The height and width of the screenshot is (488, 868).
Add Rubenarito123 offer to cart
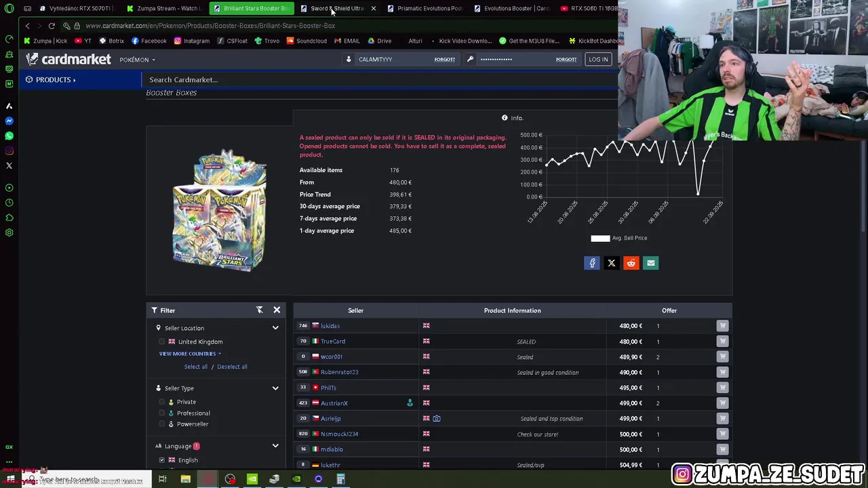[722, 372]
